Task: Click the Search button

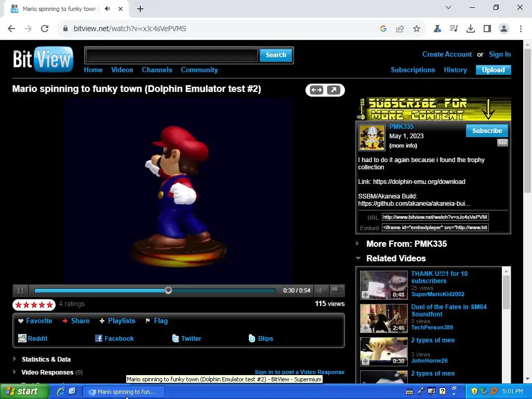Action: click(275, 55)
